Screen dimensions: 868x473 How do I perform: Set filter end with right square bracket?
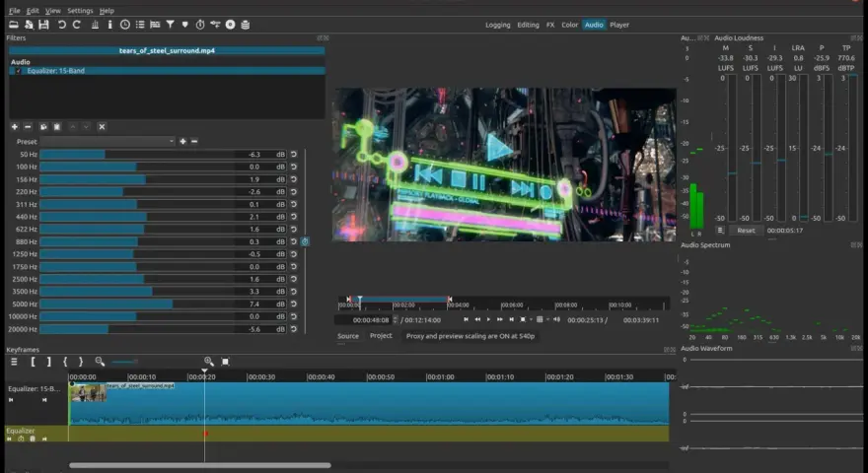point(48,362)
